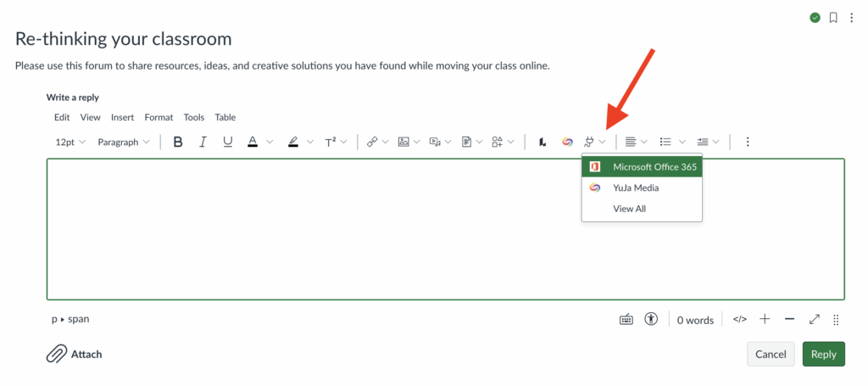The width and height of the screenshot is (868, 386).
Task: Click the 0 words counter
Action: pyautogui.click(x=695, y=320)
